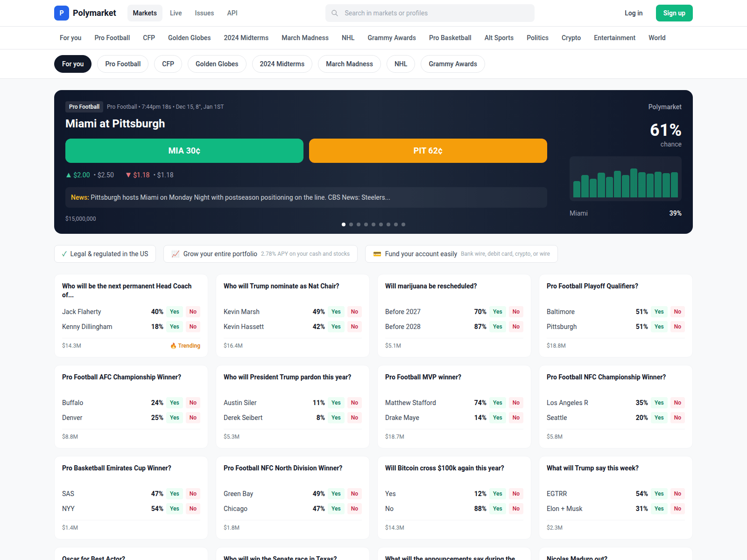The image size is (747, 560).
Task: Click the Trending flame icon
Action: [x=173, y=346]
